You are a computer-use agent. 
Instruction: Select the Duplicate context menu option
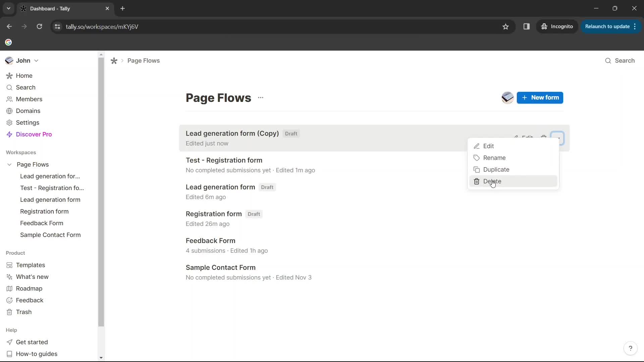[496, 169]
